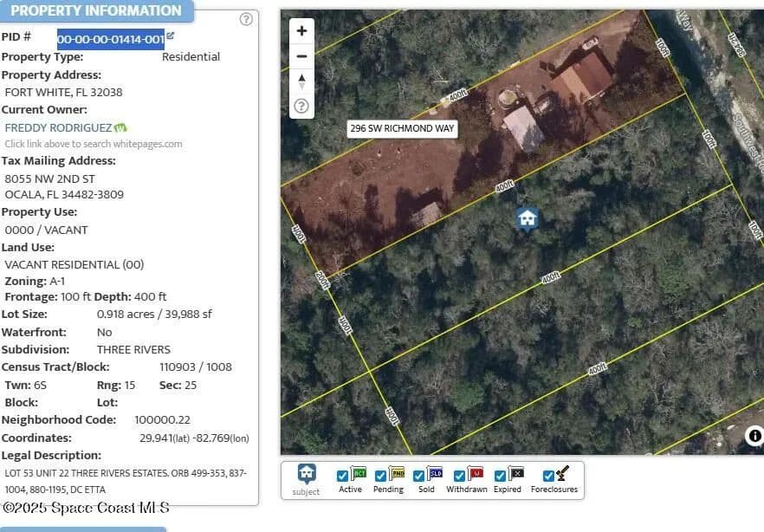
Task: Toggle the Foreclosures checkbox
Action: click(x=547, y=476)
